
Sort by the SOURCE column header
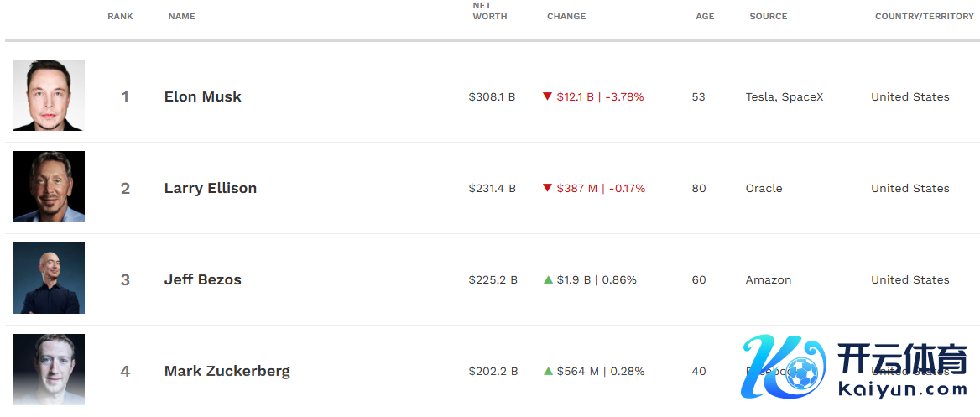click(x=768, y=17)
